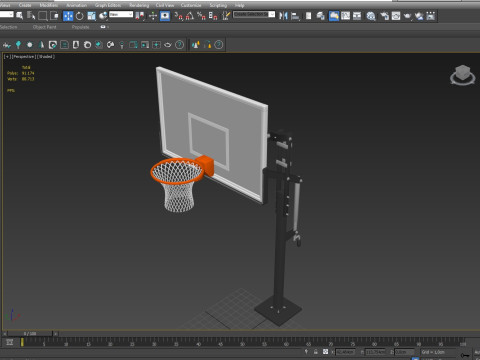Activate the Select and Scale tool

pyautogui.click(x=91, y=16)
